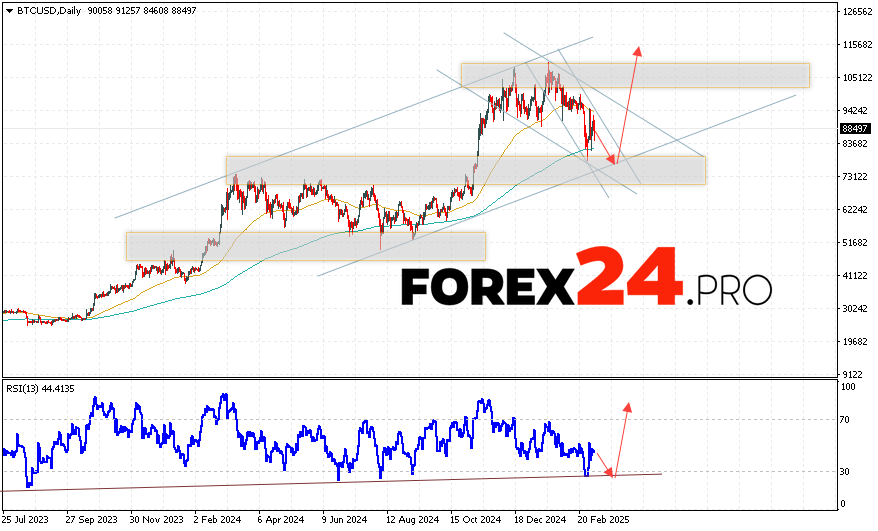Click the RSI(13) 44.4135 indicator label
This screenshot has width=878, height=531.
tap(39, 388)
